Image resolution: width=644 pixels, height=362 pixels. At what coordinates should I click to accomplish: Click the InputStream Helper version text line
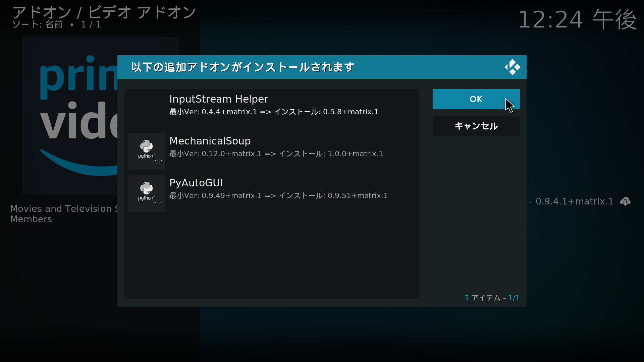(274, 112)
